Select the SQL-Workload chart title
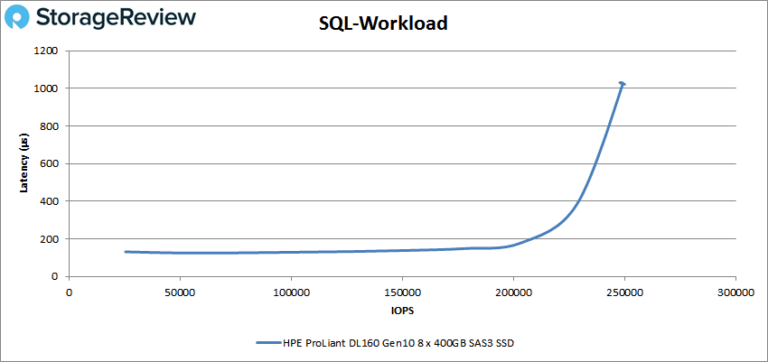The image size is (768, 362). pyautogui.click(x=383, y=23)
